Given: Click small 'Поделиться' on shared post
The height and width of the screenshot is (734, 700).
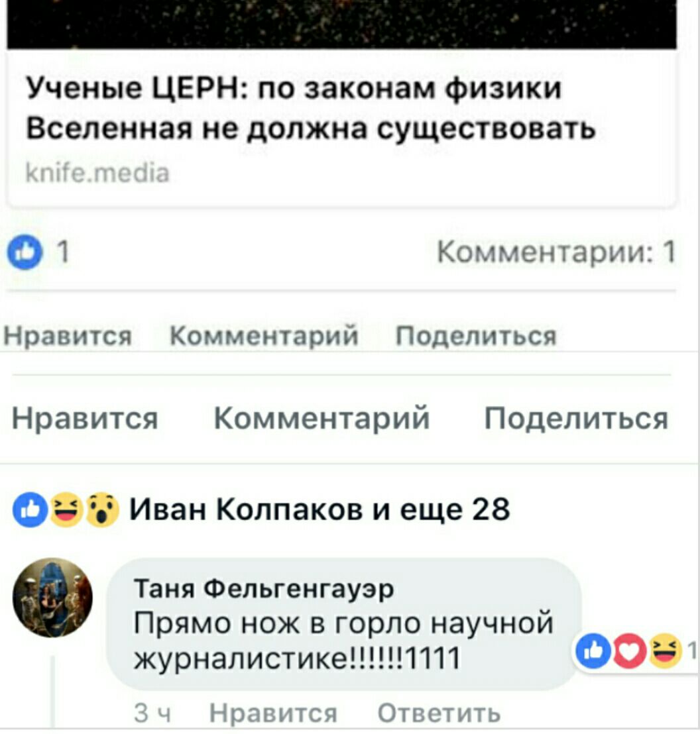Looking at the screenshot, I should (x=476, y=336).
